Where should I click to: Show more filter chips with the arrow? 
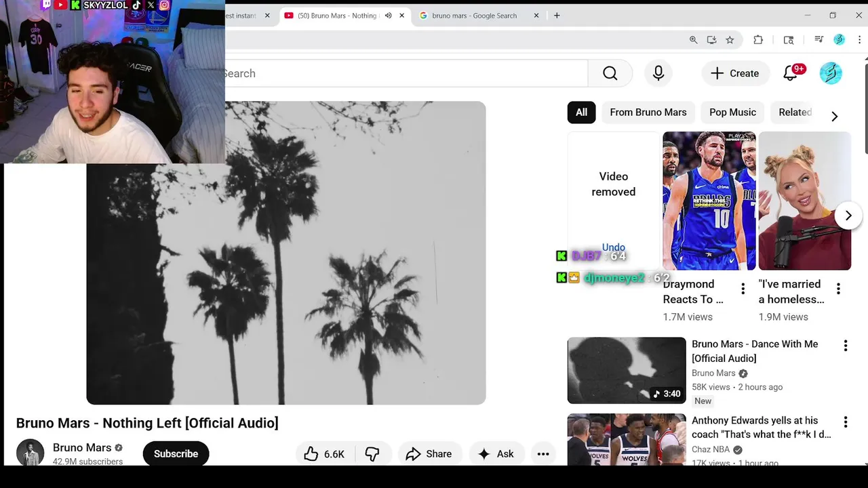point(835,117)
